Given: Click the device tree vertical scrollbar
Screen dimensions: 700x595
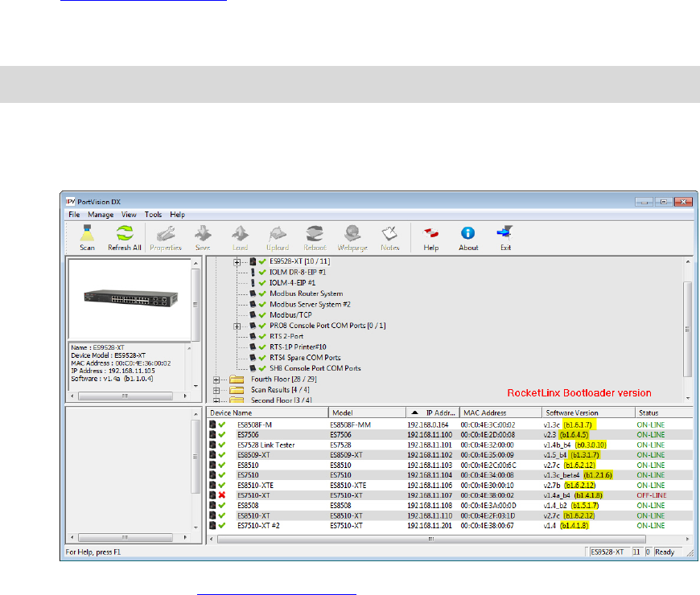Looking at the screenshot, I should tap(687, 329).
